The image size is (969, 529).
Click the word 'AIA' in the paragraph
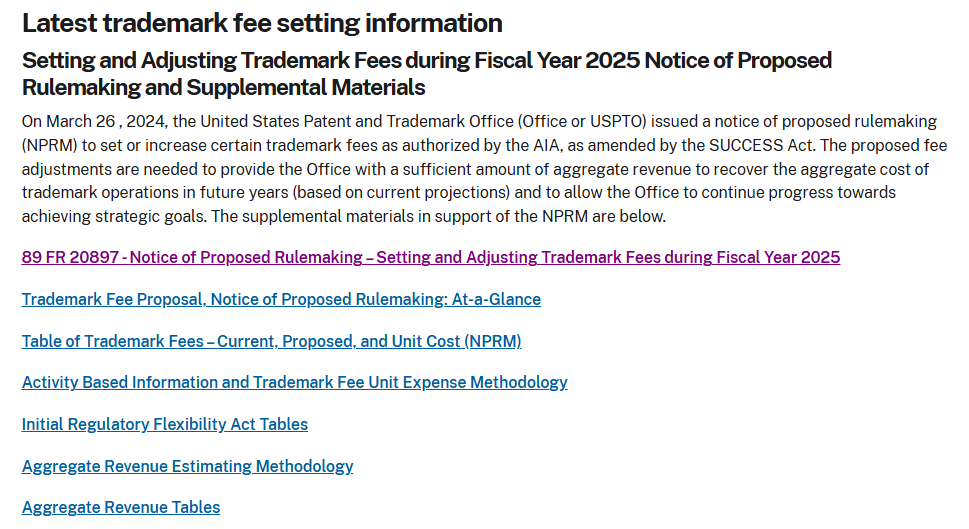(x=548, y=145)
